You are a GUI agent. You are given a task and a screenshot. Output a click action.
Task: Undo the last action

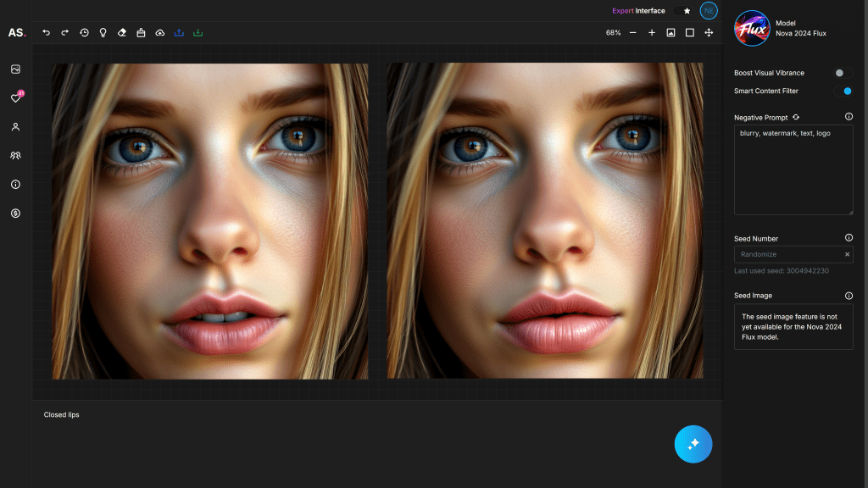47,33
